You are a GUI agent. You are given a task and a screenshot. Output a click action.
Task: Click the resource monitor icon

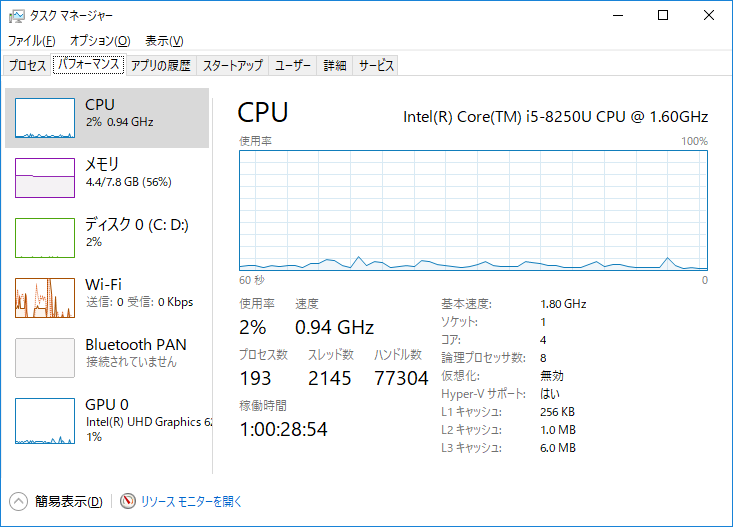tap(128, 501)
